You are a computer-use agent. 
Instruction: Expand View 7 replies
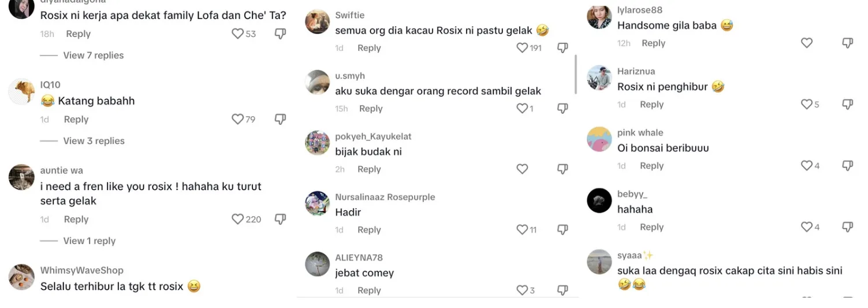94,55
